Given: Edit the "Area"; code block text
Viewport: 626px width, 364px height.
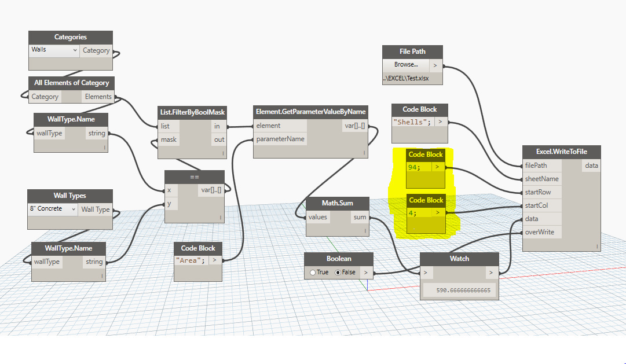Looking at the screenshot, I should tap(192, 260).
